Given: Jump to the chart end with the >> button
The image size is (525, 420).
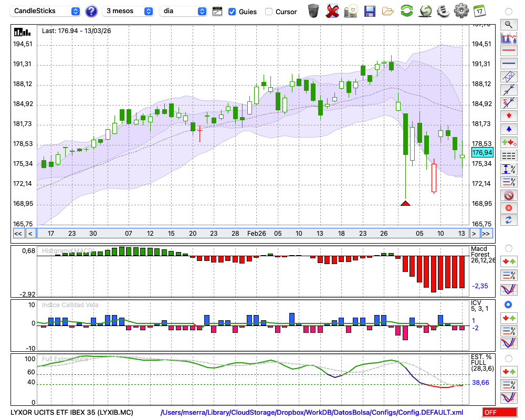Looking at the screenshot, I should tap(486, 234).
